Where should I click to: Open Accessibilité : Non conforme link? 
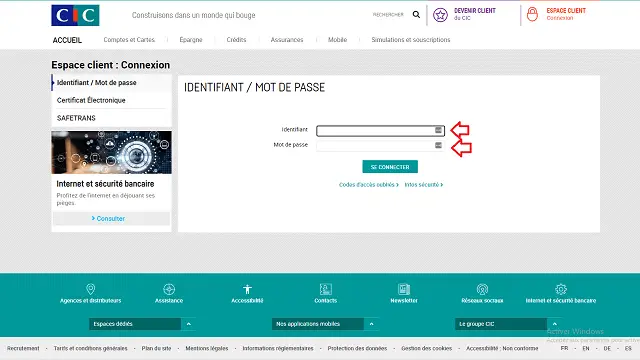tap(502, 348)
